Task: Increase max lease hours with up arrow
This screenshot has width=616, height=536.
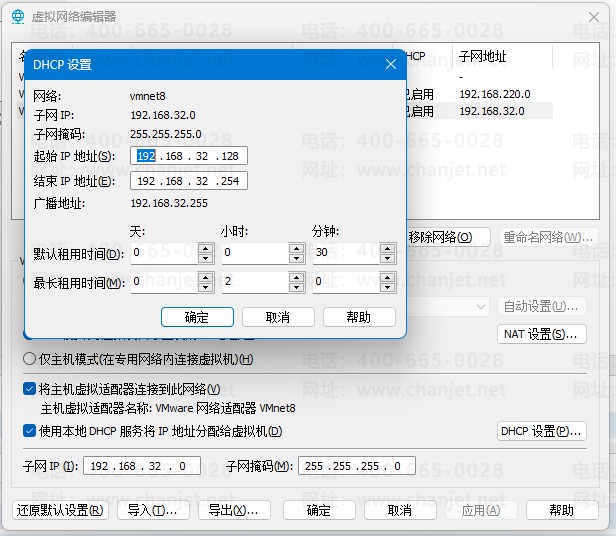Action: click(297, 277)
